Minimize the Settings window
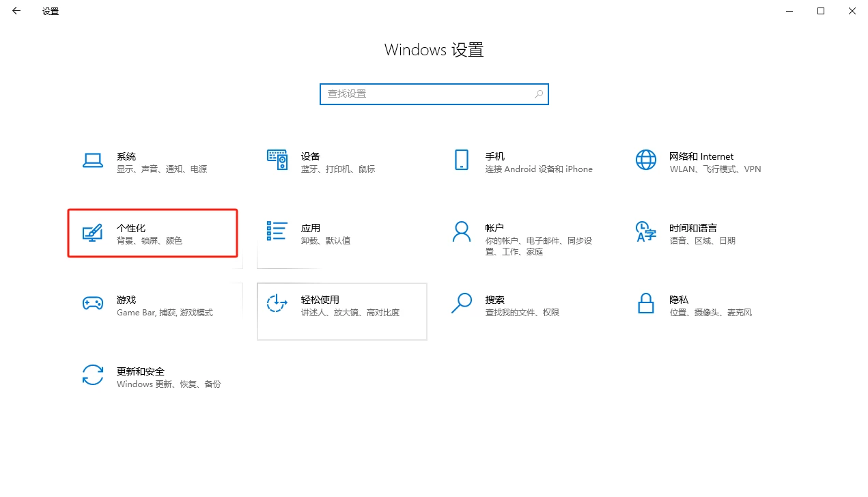868x497 pixels. pos(789,11)
